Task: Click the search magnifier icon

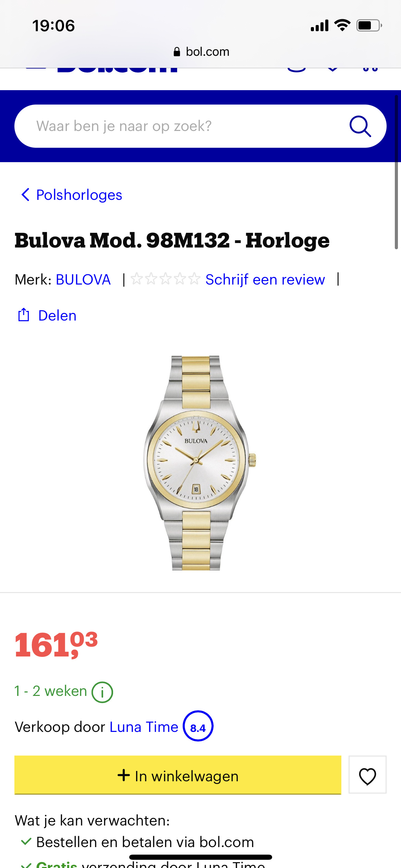Action: coord(360,126)
